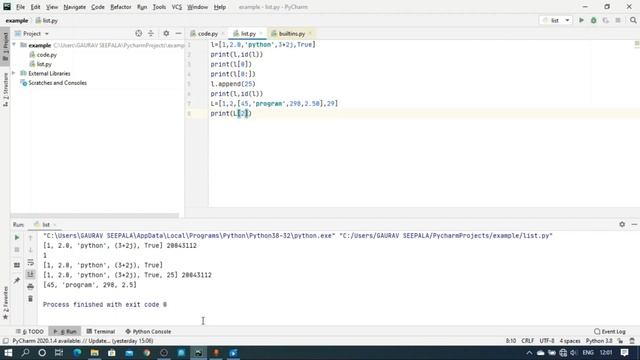Open Run panel settings gear
The image size is (640, 360).
[622, 224]
